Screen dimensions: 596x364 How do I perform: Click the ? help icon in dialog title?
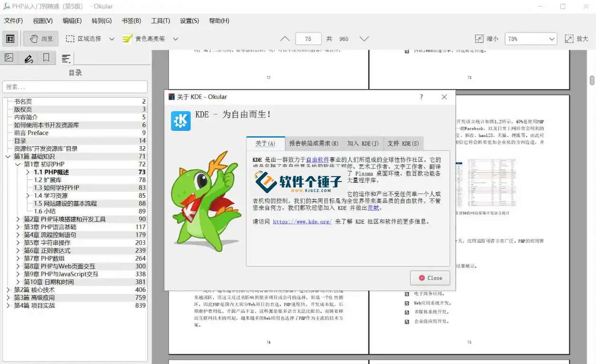[421, 97]
